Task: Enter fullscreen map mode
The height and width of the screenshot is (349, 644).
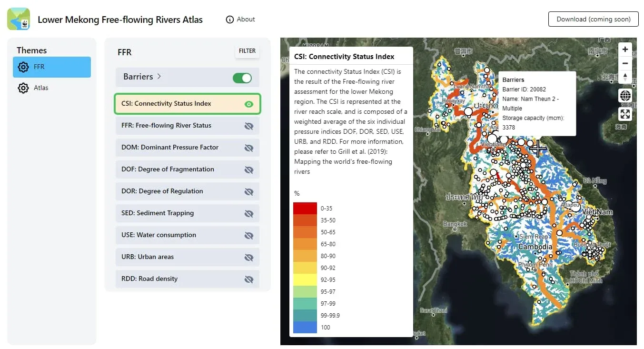Action: [625, 114]
